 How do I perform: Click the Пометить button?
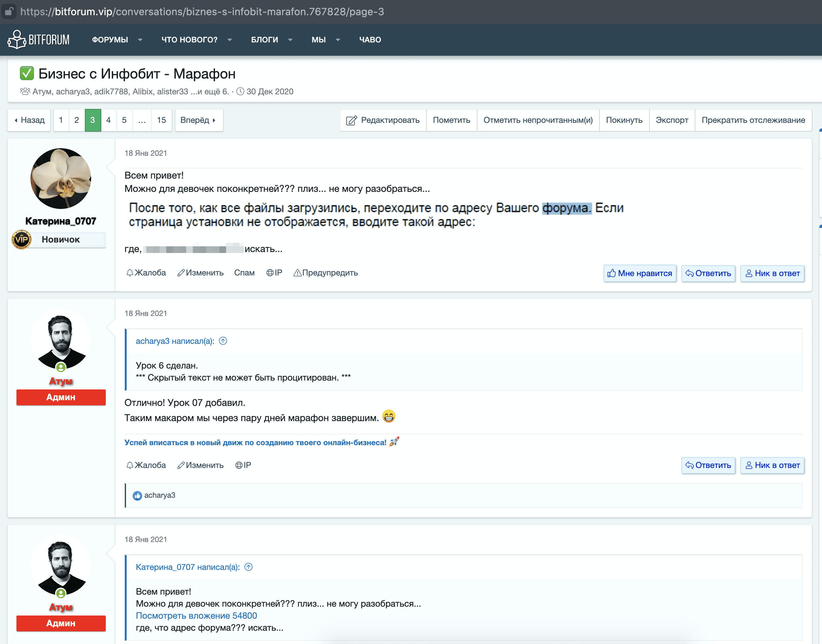tap(451, 120)
